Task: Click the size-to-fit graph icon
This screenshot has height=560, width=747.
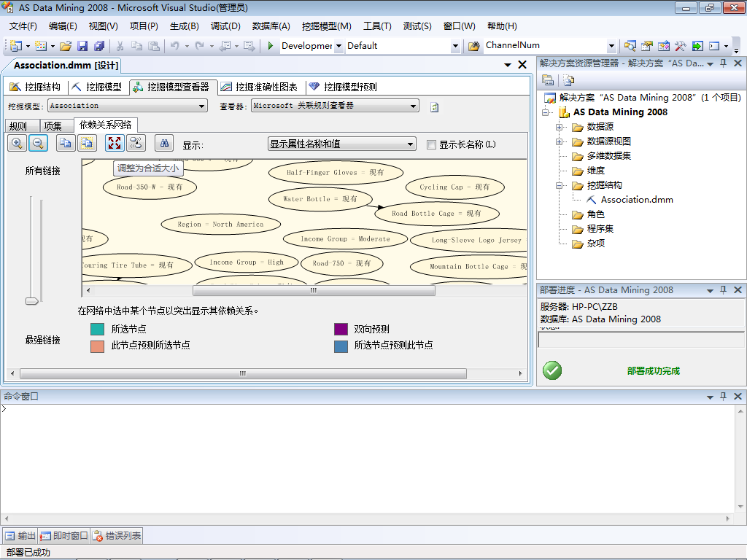Action: click(115, 144)
